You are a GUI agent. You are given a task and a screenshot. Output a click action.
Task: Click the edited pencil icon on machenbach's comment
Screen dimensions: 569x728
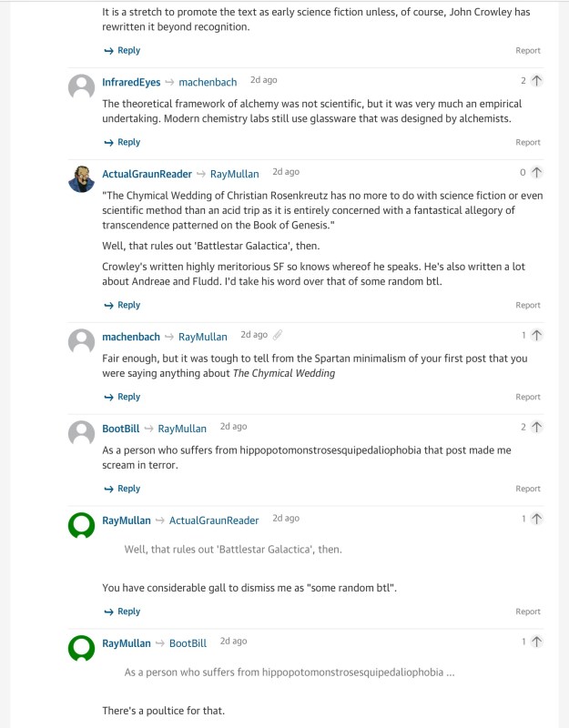point(278,336)
